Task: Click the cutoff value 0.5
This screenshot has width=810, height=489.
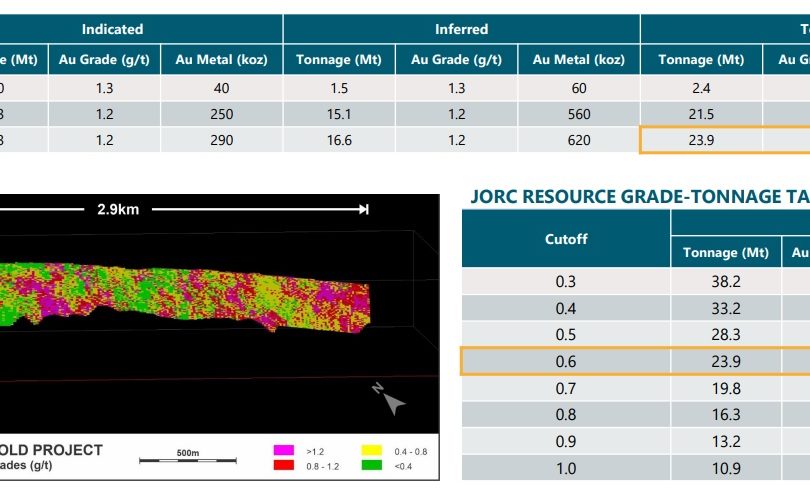Action: pyautogui.click(x=566, y=335)
